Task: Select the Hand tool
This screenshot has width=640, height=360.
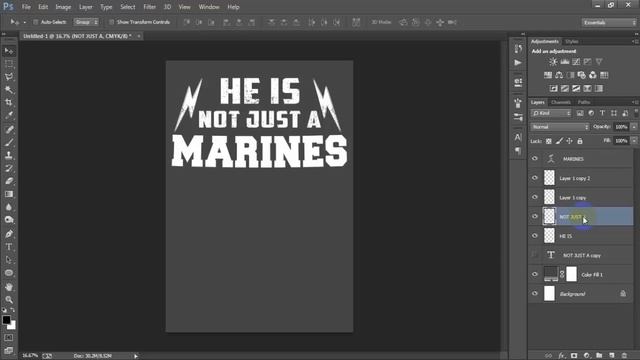Action: 9,287
